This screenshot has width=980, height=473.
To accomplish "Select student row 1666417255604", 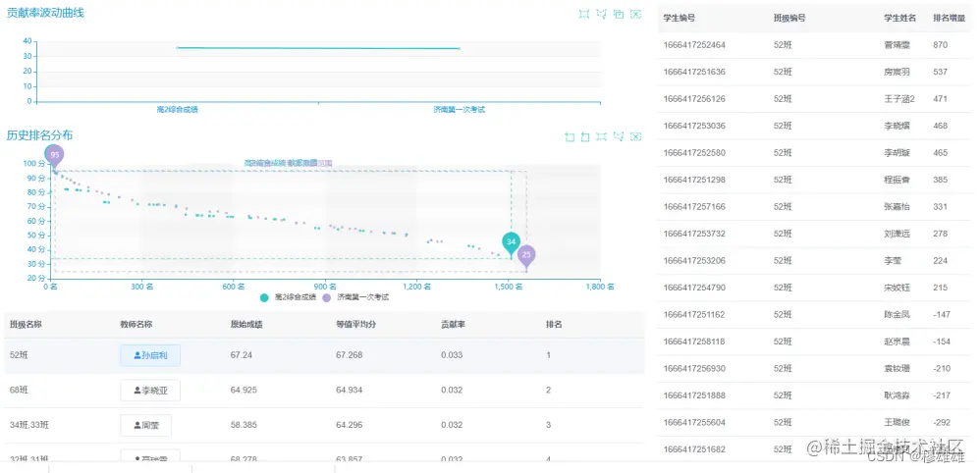I will [815, 422].
